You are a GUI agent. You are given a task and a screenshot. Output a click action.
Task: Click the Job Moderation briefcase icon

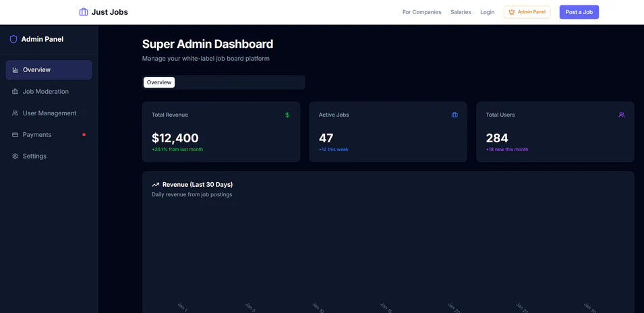[x=16, y=92]
